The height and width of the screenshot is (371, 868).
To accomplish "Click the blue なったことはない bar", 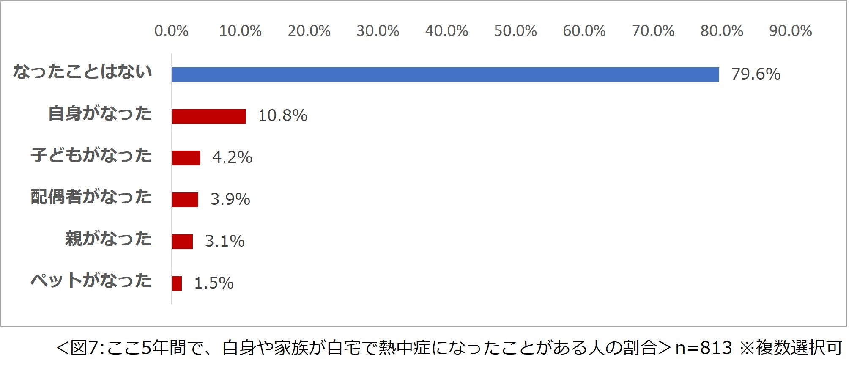I will [445, 74].
